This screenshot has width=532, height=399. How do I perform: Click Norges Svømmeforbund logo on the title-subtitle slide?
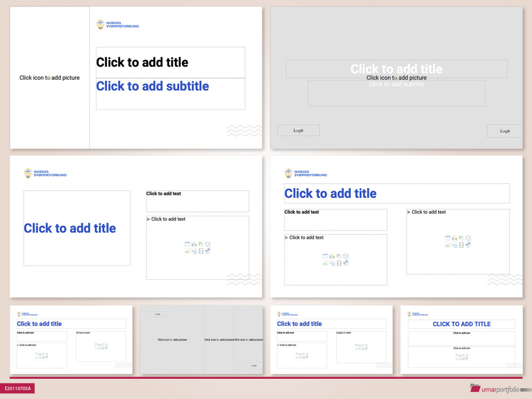[118, 24]
